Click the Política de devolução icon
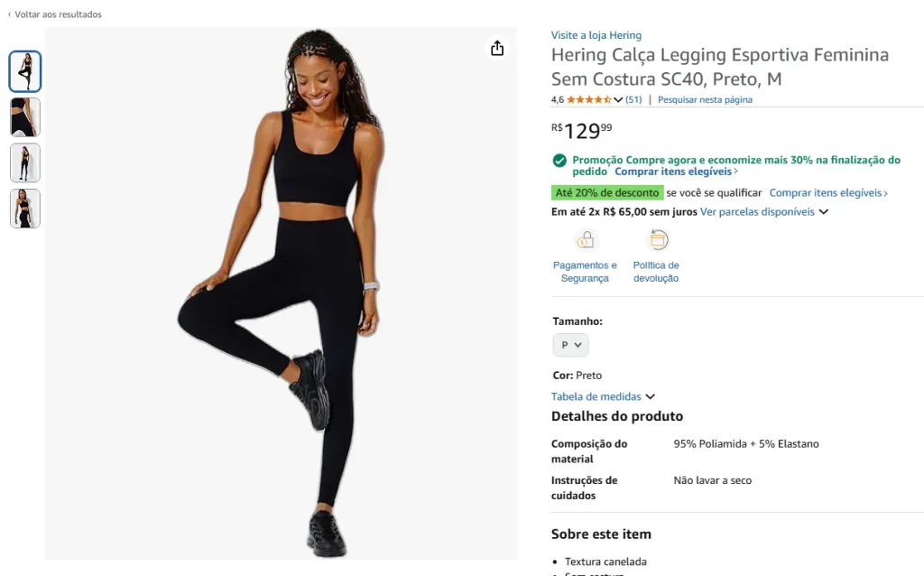Image resolution: width=924 pixels, height=576 pixels. [658, 240]
